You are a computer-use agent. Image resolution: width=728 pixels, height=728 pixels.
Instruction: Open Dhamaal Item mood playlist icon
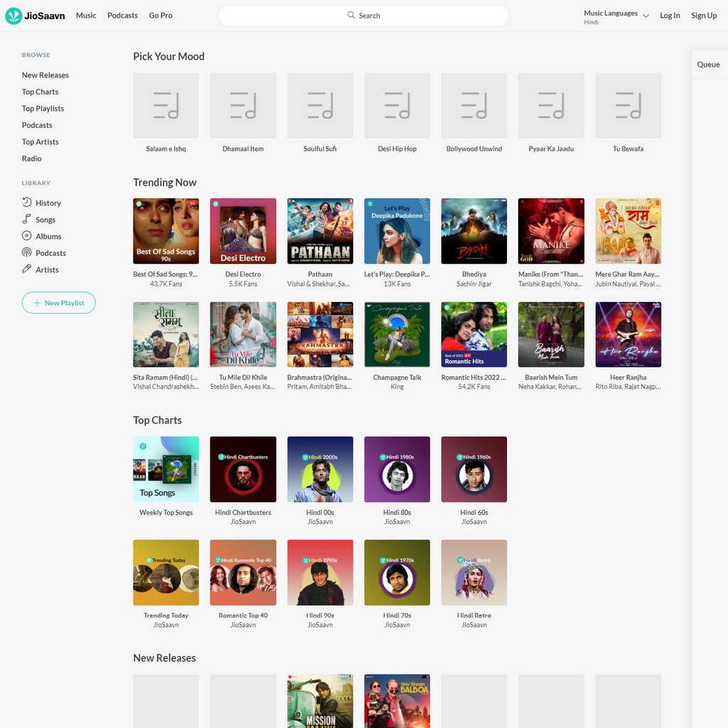coord(243,105)
